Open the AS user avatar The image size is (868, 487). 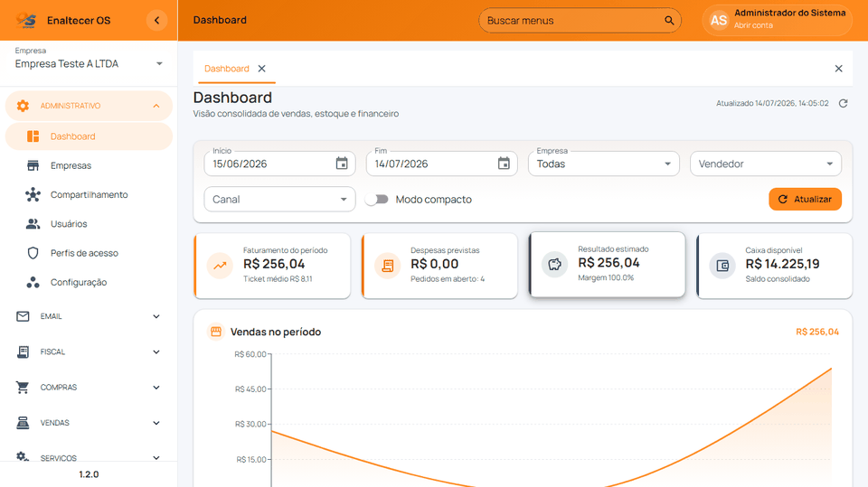tap(719, 21)
